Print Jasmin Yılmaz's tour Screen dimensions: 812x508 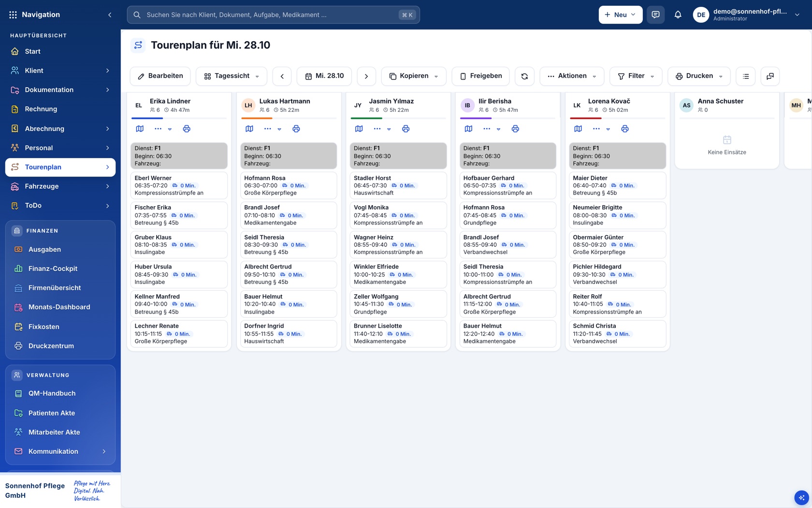(406, 129)
